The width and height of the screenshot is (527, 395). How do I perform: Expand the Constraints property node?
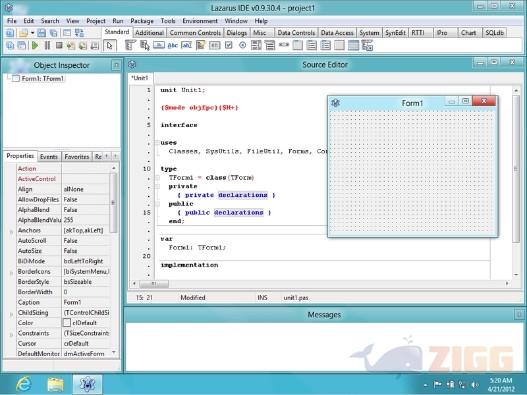11,334
